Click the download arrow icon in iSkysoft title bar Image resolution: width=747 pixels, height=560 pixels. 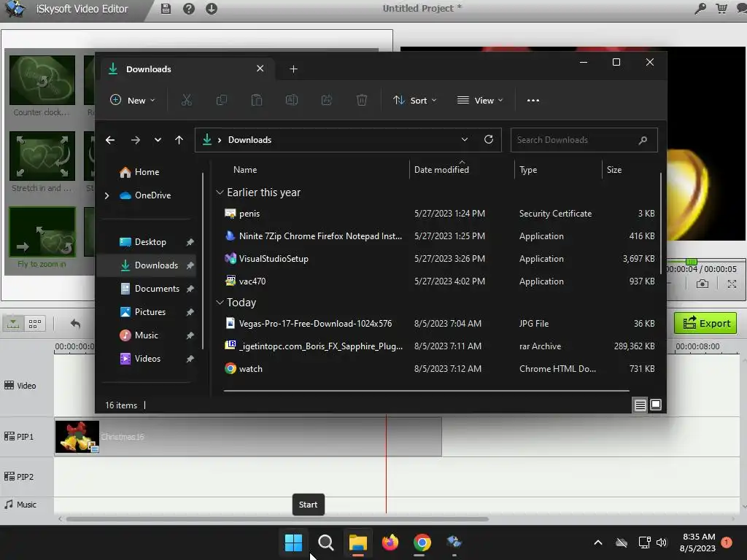pyautogui.click(x=212, y=9)
